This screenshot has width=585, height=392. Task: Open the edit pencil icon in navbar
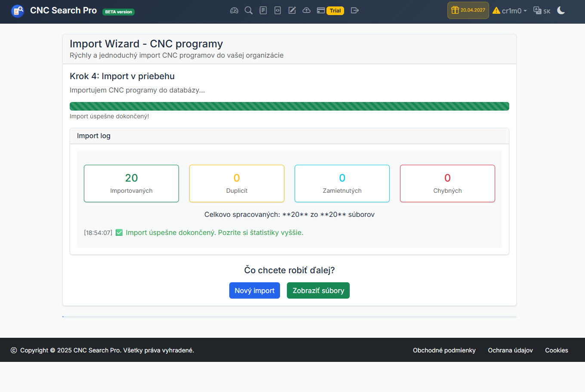(x=292, y=10)
